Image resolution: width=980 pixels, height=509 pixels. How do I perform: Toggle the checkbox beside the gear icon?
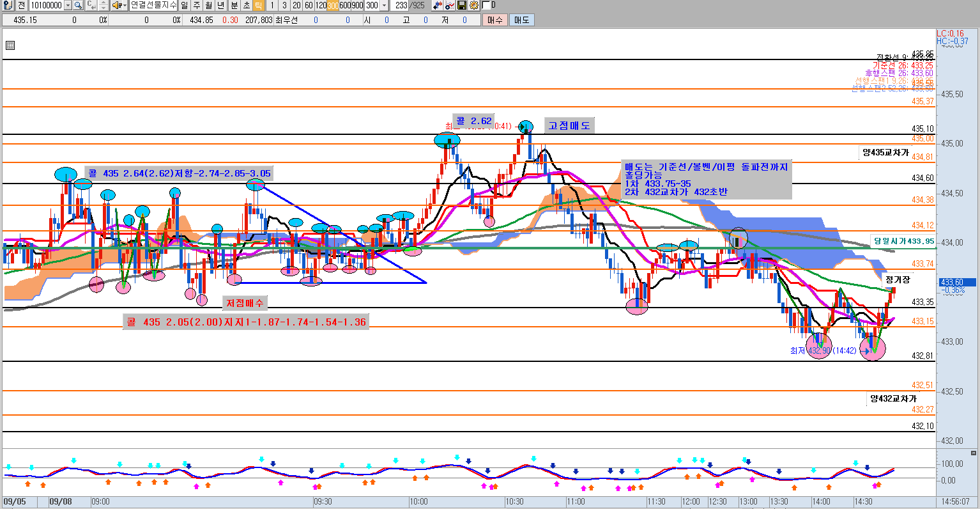click(484, 5)
